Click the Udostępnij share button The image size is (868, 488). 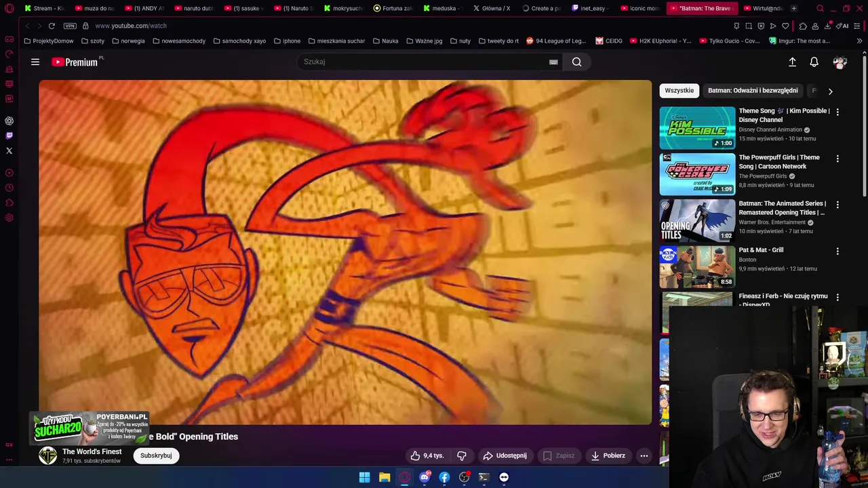(x=504, y=455)
